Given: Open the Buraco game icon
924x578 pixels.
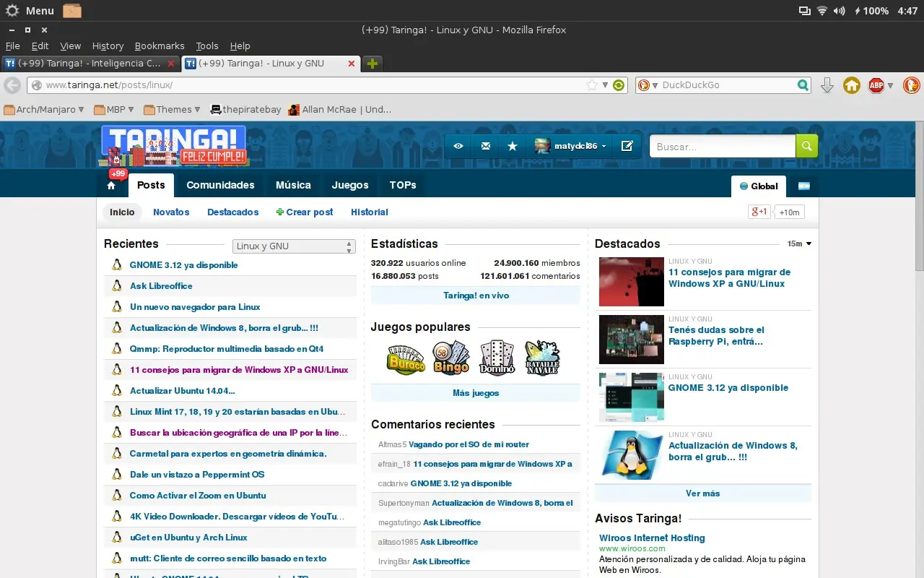Looking at the screenshot, I should pos(406,358).
